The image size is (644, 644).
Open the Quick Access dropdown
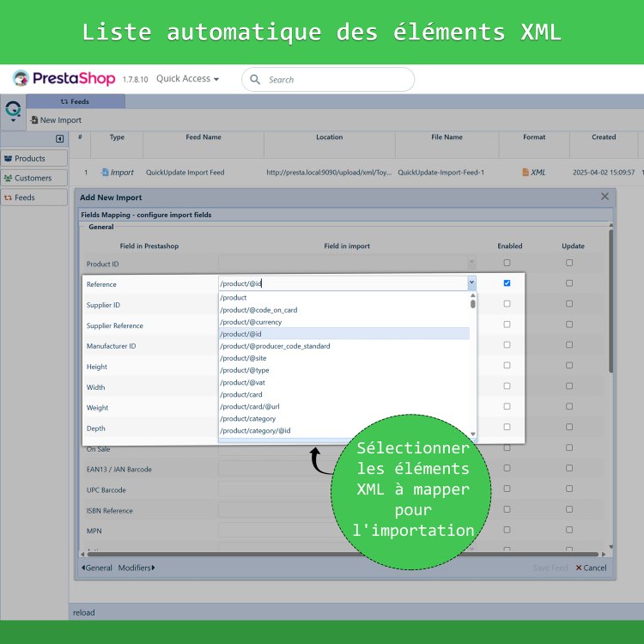(x=187, y=79)
